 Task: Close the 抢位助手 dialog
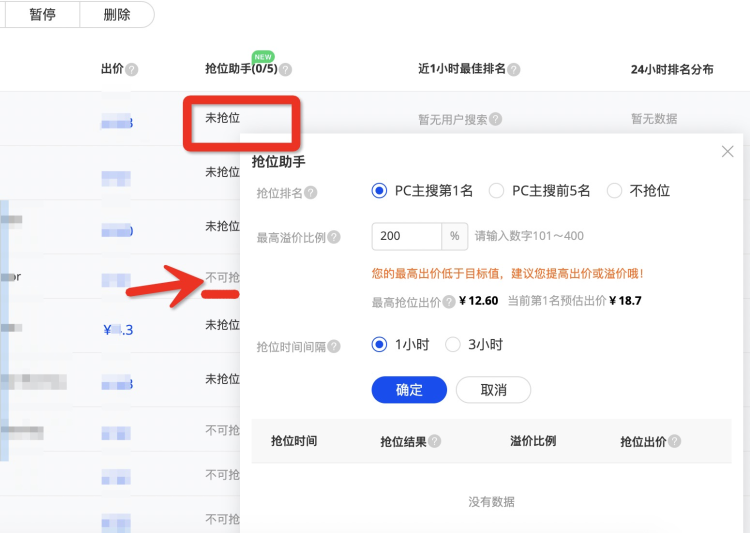[x=727, y=152]
